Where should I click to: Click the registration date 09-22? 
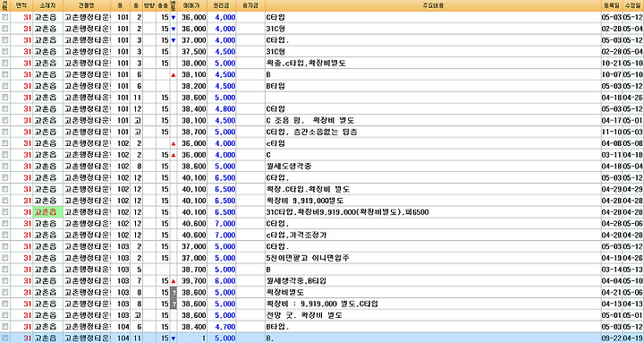(x=611, y=339)
